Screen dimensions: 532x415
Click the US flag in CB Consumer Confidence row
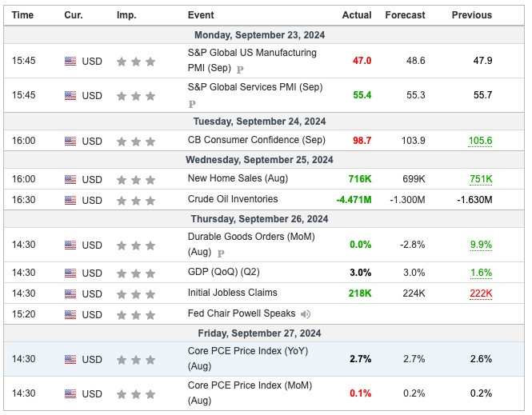tap(70, 141)
